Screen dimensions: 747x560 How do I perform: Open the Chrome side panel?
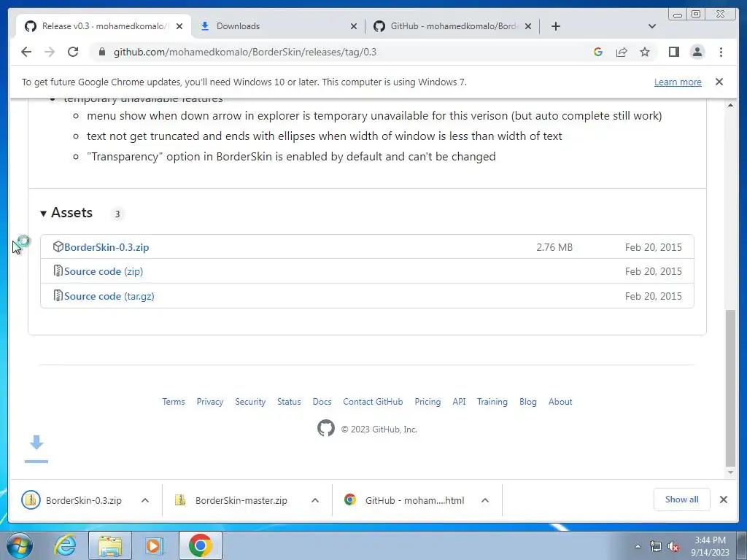(673, 52)
